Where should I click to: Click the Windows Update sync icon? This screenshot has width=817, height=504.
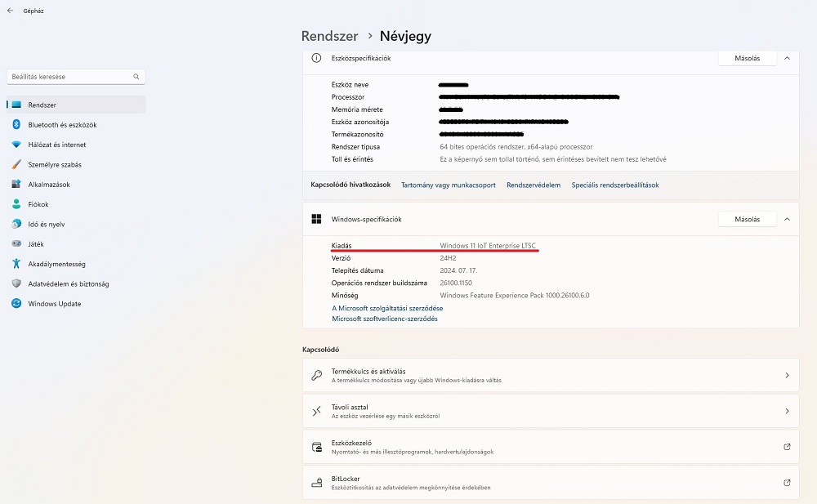click(x=16, y=303)
